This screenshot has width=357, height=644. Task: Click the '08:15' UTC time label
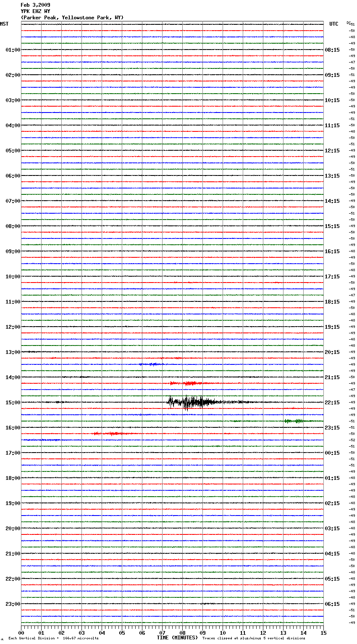pos(332,50)
